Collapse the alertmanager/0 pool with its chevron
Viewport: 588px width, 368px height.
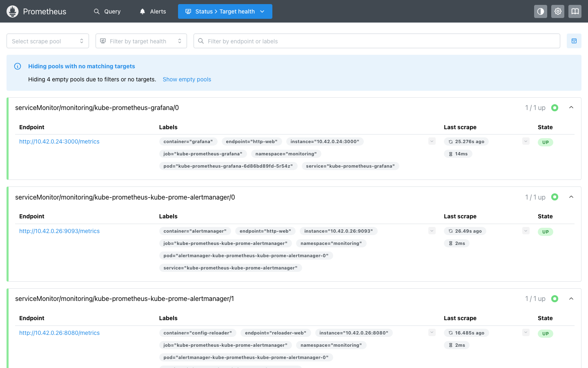pos(571,197)
